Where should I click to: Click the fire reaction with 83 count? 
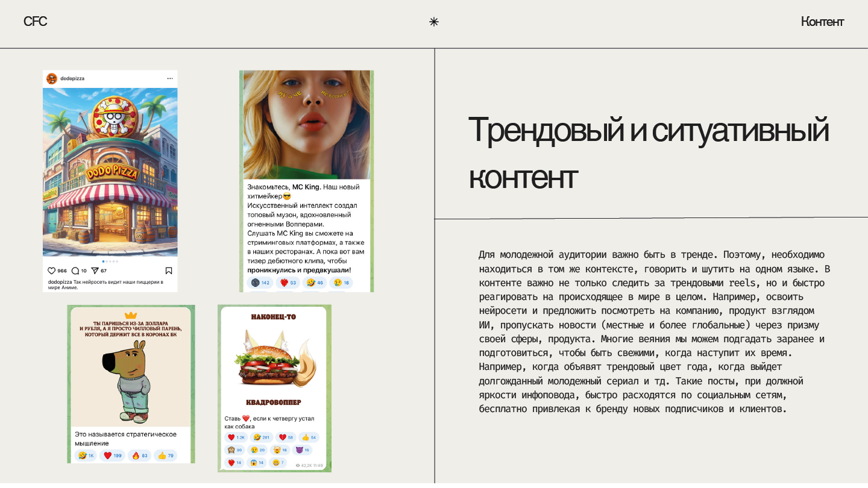click(x=139, y=455)
